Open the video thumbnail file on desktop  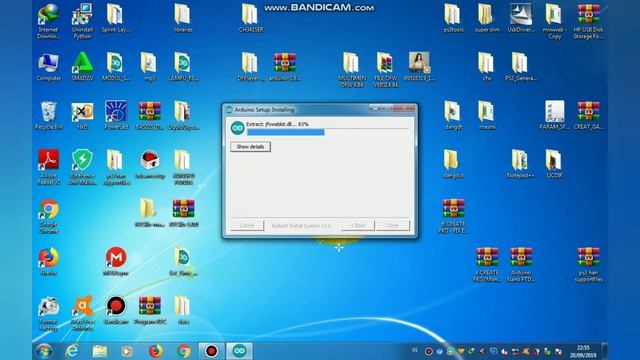click(x=419, y=67)
